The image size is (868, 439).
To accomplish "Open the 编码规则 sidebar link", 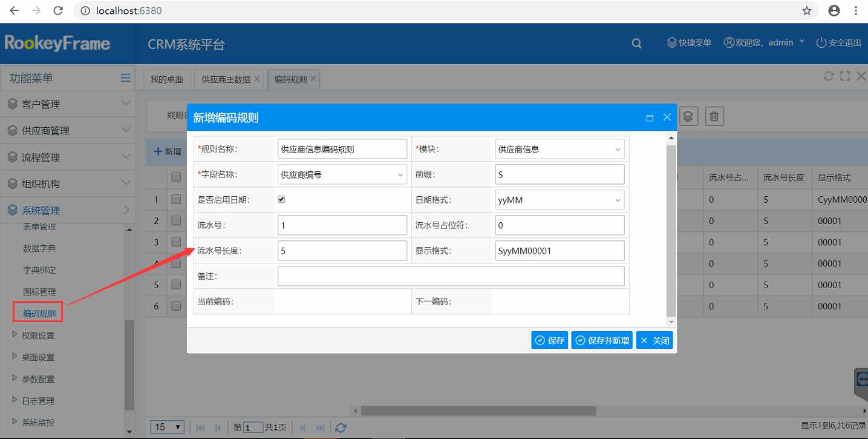I will (x=39, y=314).
